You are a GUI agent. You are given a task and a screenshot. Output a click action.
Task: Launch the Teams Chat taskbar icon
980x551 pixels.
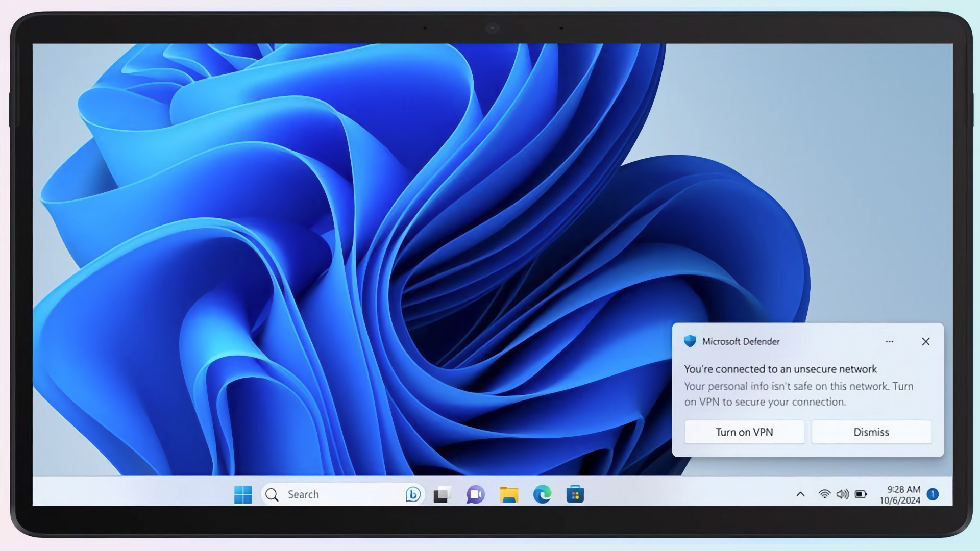pyautogui.click(x=475, y=494)
